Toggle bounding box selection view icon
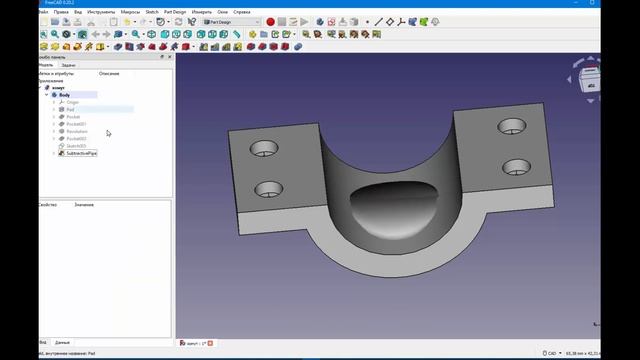640x360 pixels. pos(82,34)
